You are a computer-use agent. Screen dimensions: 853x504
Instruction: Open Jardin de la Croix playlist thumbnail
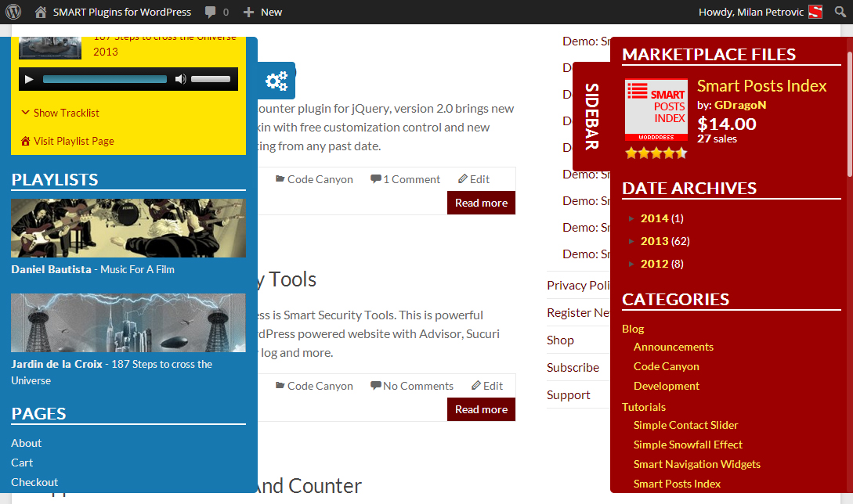click(128, 323)
